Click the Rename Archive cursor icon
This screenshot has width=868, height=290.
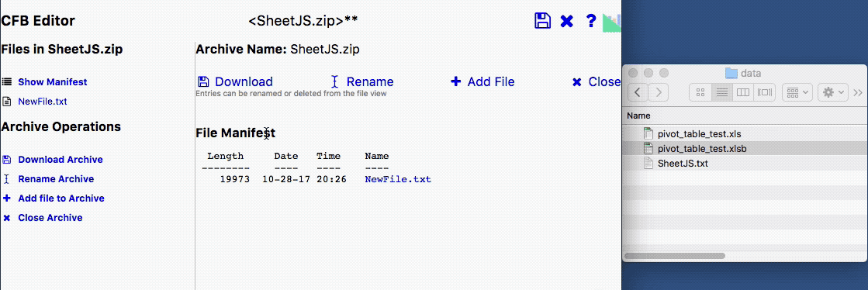(7, 179)
